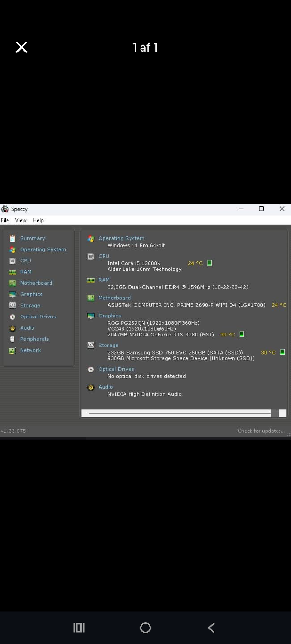This screenshot has width=291, height=644.
Task: Click the Optical Drives heading link in summary
Action: point(116,369)
